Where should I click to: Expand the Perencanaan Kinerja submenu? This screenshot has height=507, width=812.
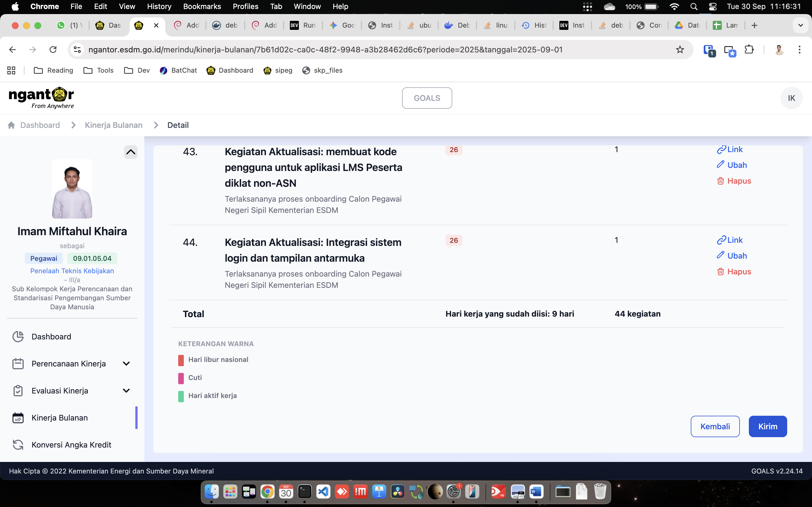(x=126, y=364)
